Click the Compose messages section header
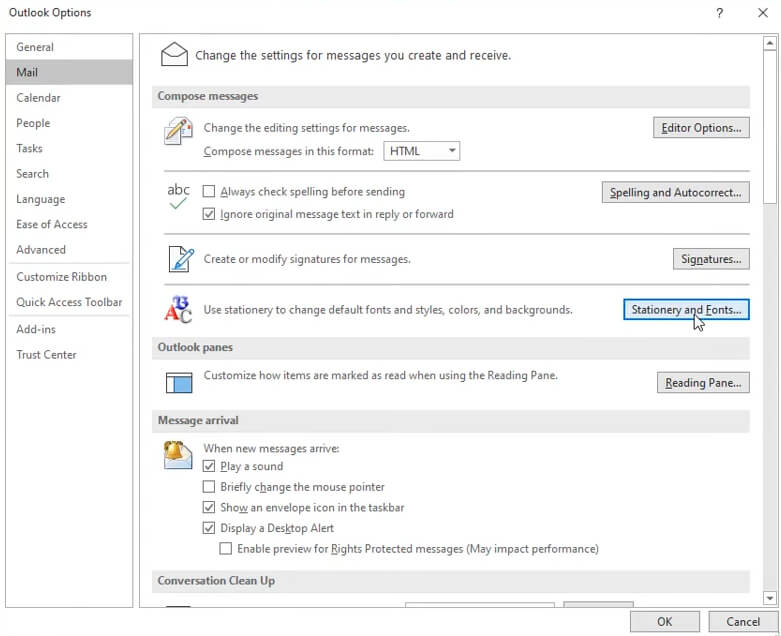The width and height of the screenshot is (781, 636). pyautogui.click(x=450, y=96)
